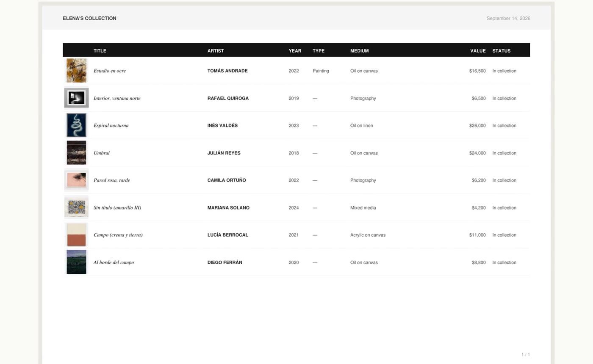Click the Umbral artwork thumbnail
This screenshot has height=364, width=593.
(x=76, y=153)
